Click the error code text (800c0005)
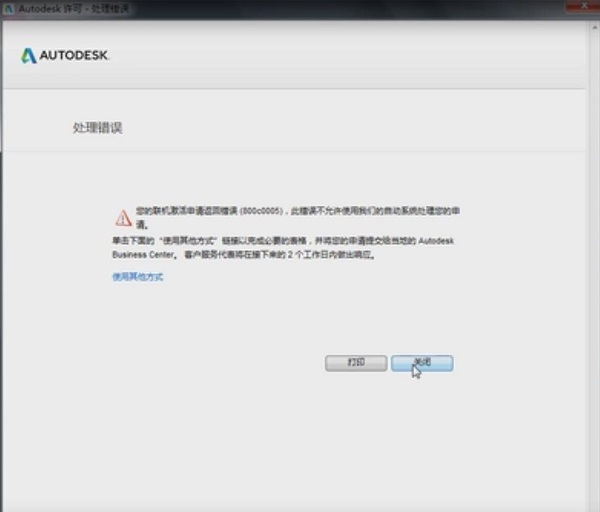This screenshot has width=600, height=512. pyautogui.click(x=261, y=211)
